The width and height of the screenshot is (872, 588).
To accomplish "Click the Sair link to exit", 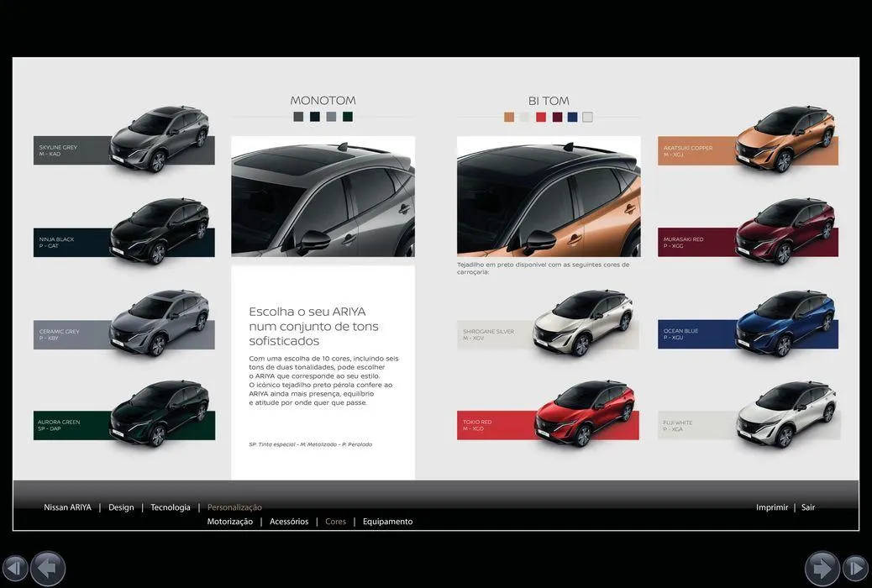I will (808, 507).
